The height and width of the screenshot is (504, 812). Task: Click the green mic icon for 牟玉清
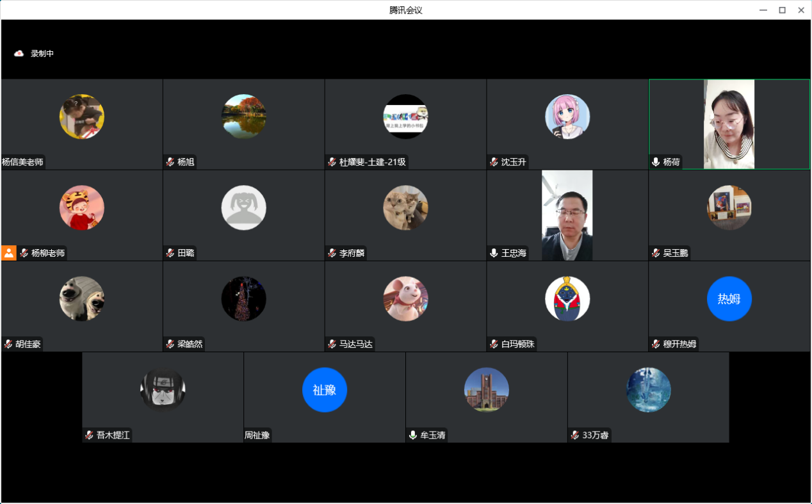click(413, 435)
